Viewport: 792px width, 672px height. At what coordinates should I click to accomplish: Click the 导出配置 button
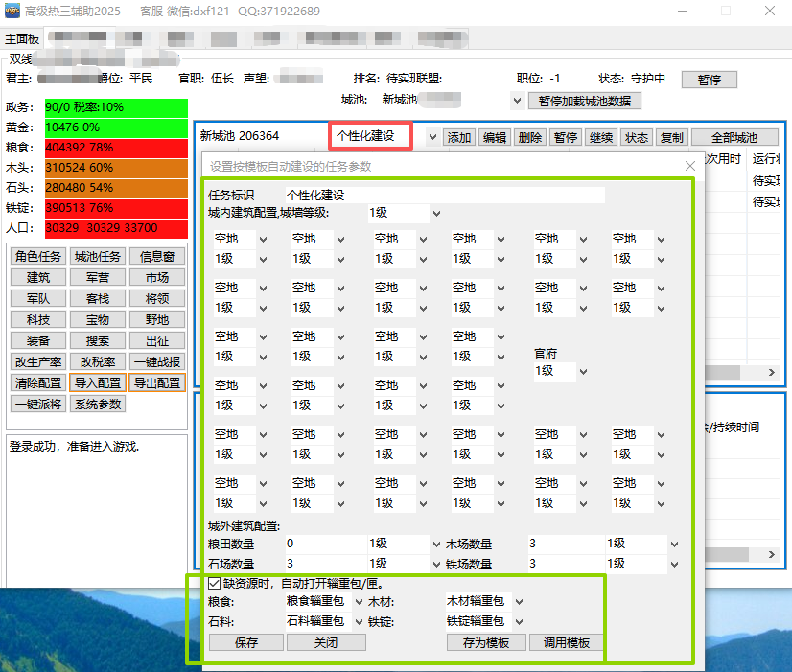click(x=156, y=383)
